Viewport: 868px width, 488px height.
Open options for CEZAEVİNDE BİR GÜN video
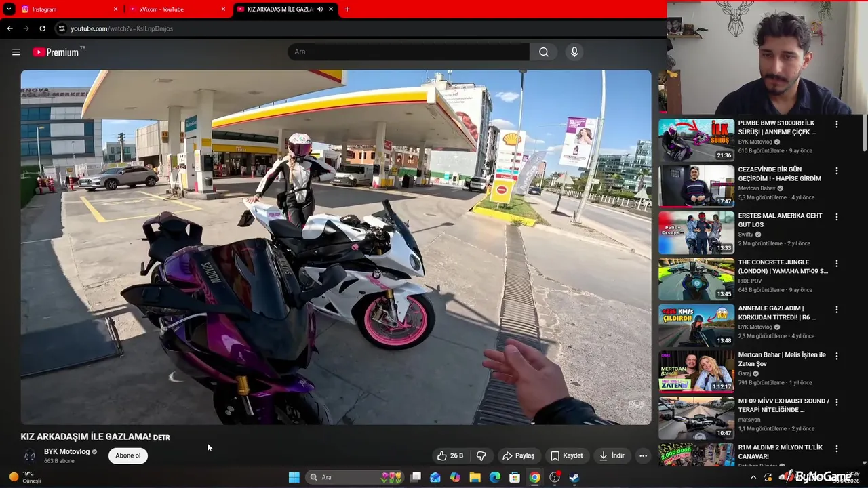tap(837, 171)
